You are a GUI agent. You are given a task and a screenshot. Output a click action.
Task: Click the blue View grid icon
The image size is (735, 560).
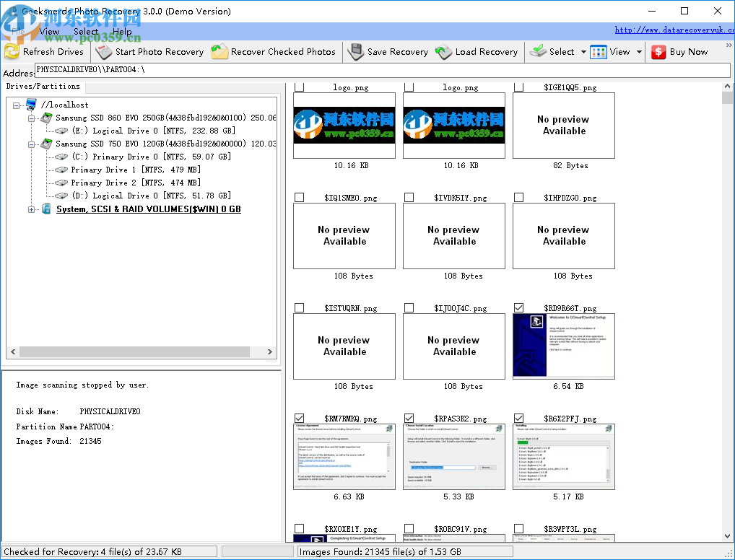click(596, 51)
